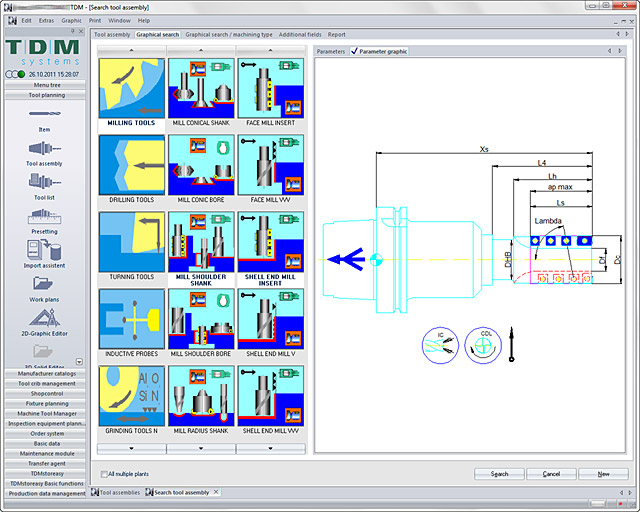The height and width of the screenshot is (512, 640).
Task: Toggle the Parameter graphic checkmark tab
Action: click(x=379, y=51)
